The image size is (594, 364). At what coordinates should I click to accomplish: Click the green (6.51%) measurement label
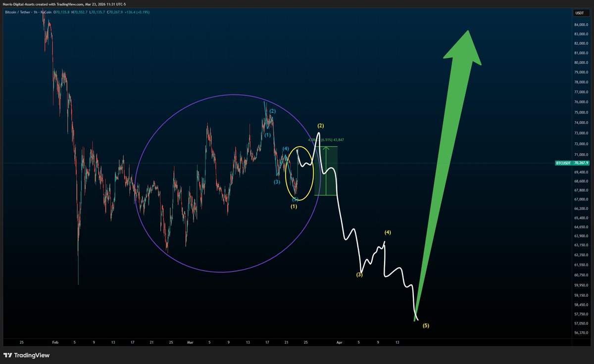pos(327,140)
